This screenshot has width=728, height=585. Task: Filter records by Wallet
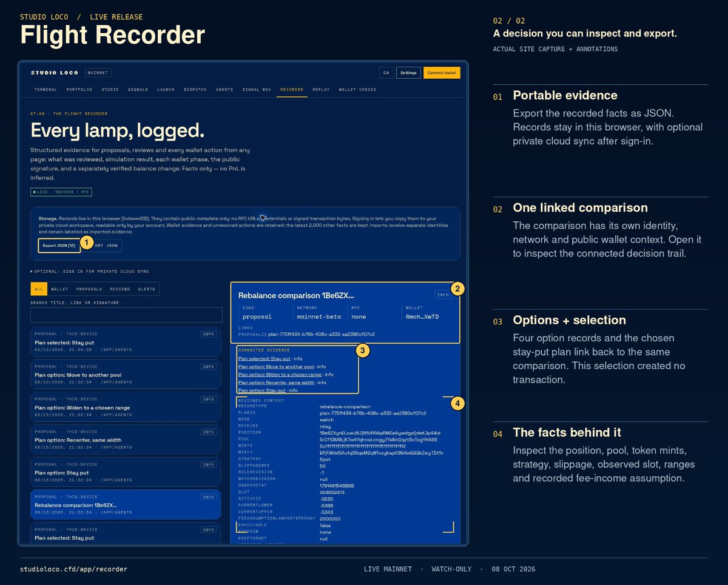click(x=59, y=289)
